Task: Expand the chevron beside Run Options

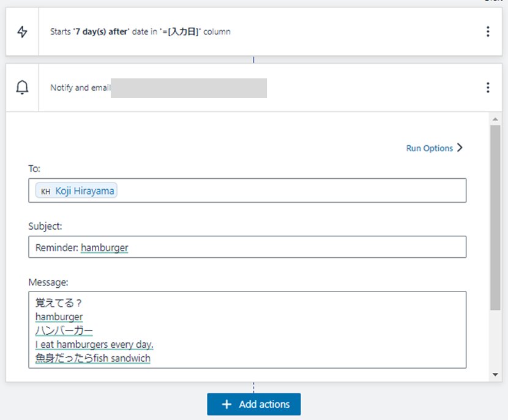Action: [460, 148]
